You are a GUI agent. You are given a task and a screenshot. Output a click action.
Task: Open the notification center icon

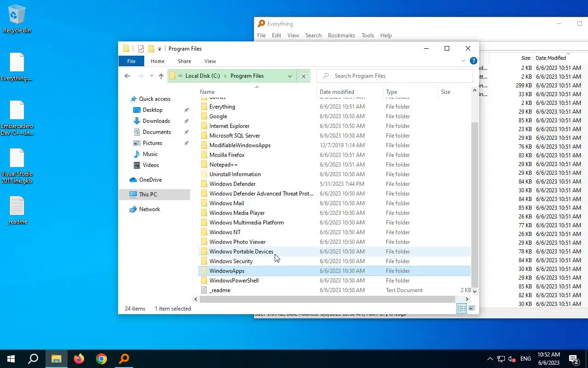(574, 359)
